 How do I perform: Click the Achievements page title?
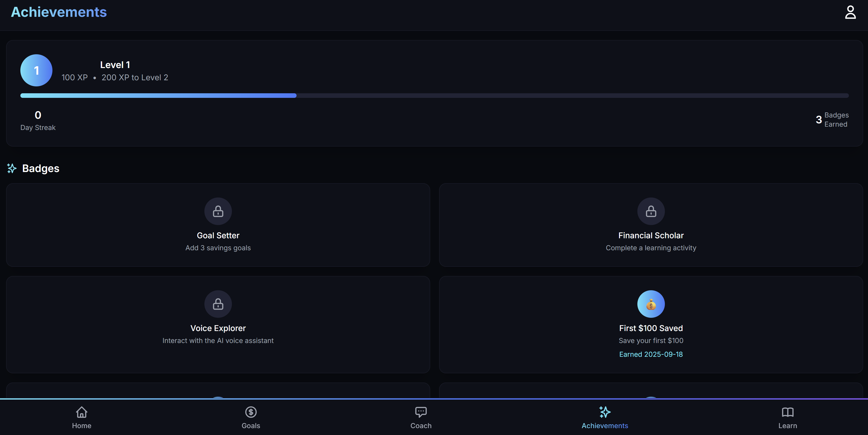59,12
